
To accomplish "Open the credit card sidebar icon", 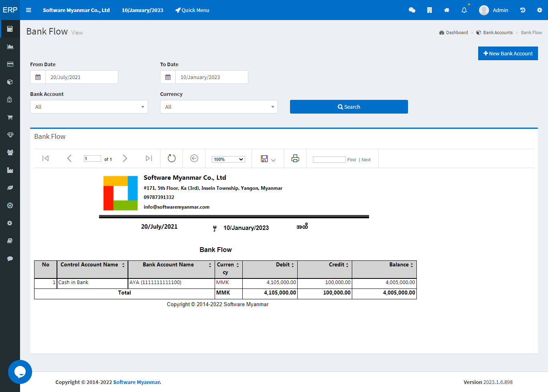I will coord(10,64).
